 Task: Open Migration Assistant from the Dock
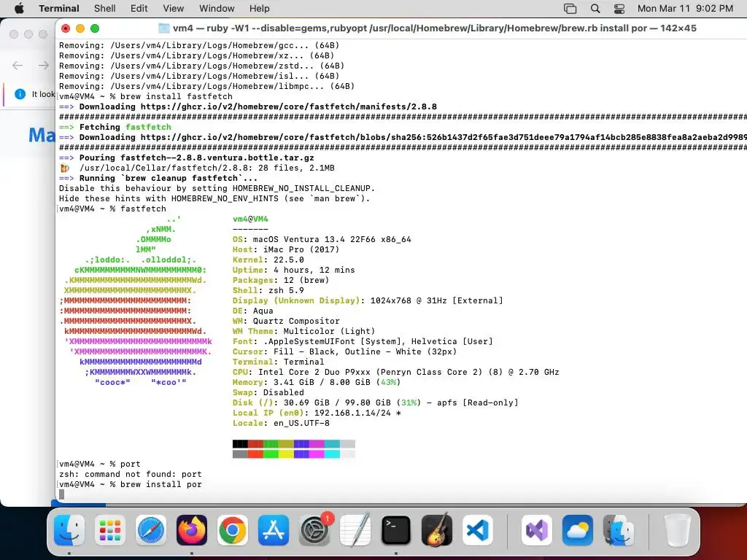(x=619, y=530)
